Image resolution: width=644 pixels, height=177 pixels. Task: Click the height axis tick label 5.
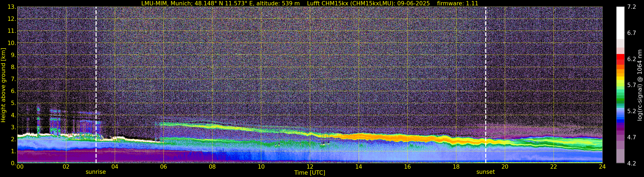point(13,103)
